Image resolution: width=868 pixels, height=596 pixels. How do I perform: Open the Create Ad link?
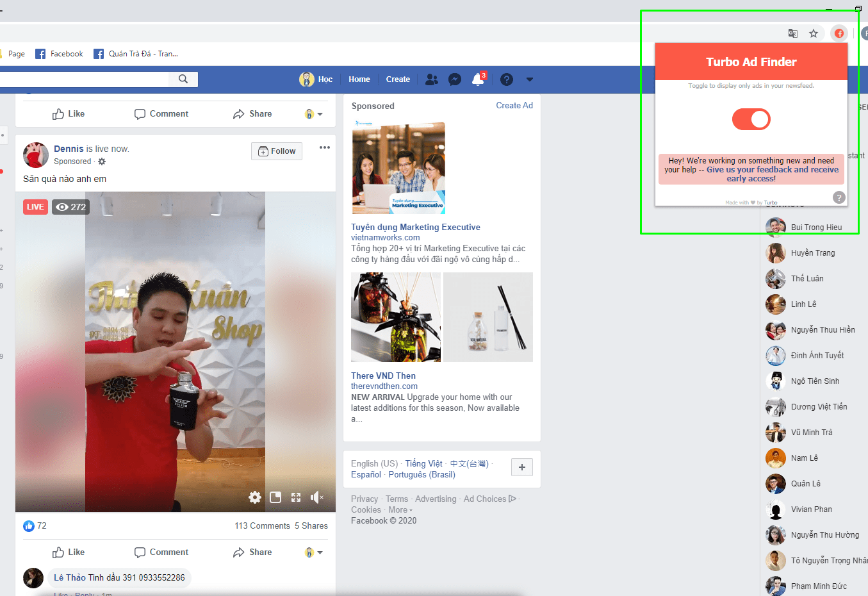514,105
